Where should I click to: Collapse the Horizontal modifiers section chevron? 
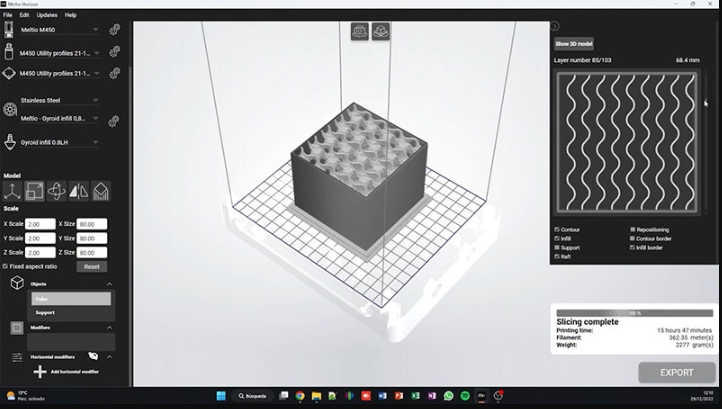click(109, 356)
